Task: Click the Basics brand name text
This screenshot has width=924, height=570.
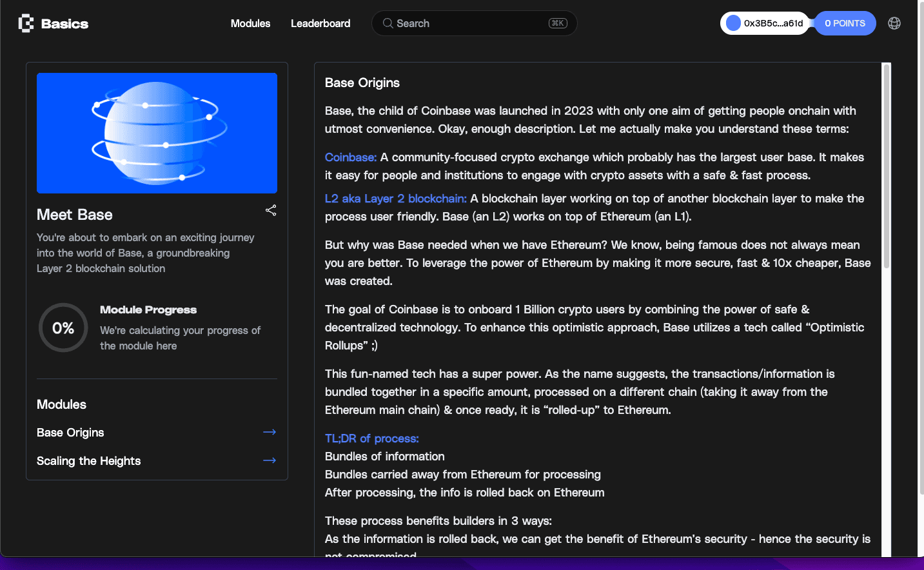Action: tap(64, 24)
